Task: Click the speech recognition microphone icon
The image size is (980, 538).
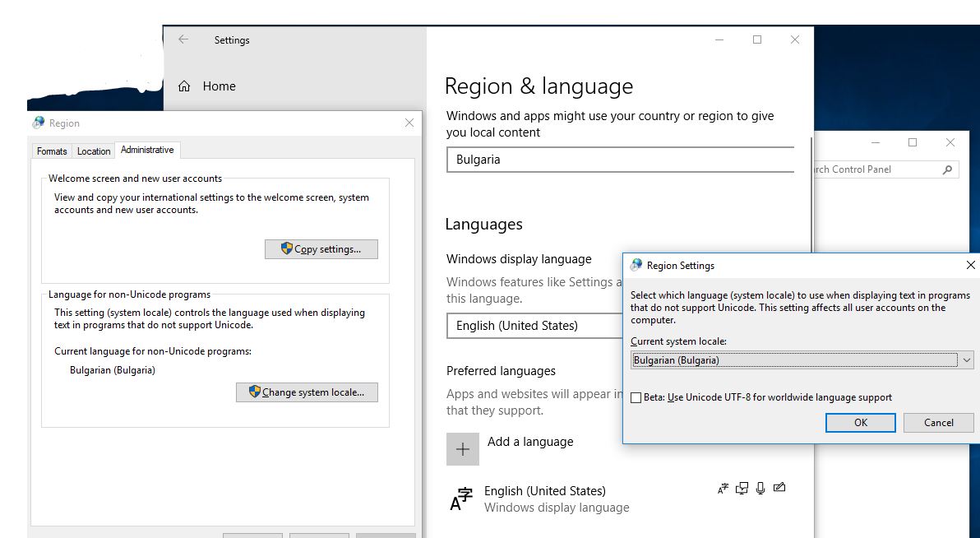Action: pyautogui.click(x=760, y=488)
